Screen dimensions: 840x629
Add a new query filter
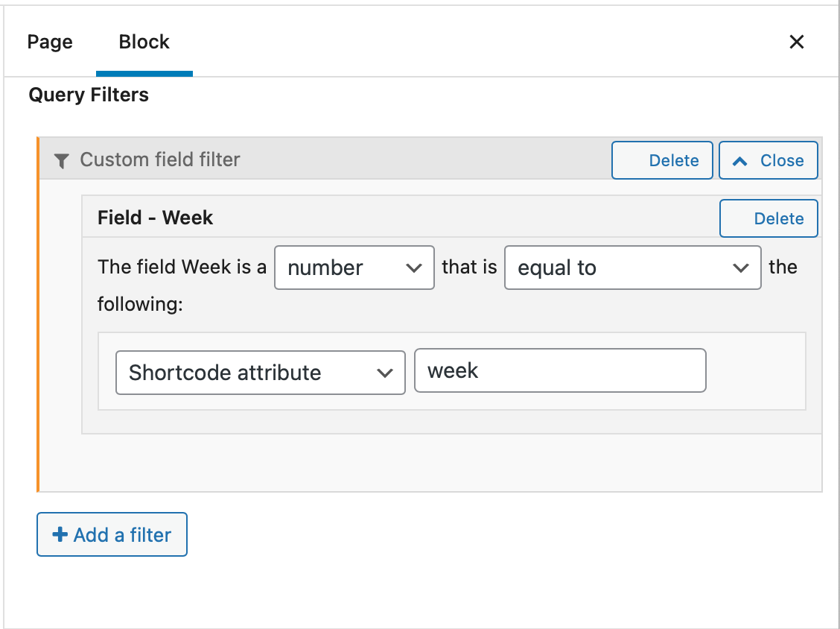coord(112,534)
